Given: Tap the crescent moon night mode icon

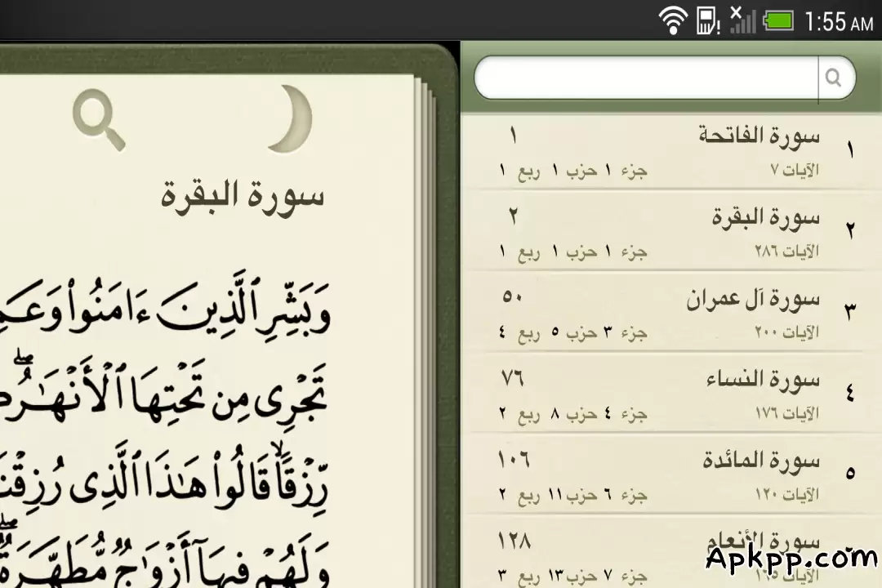Looking at the screenshot, I should click(287, 118).
